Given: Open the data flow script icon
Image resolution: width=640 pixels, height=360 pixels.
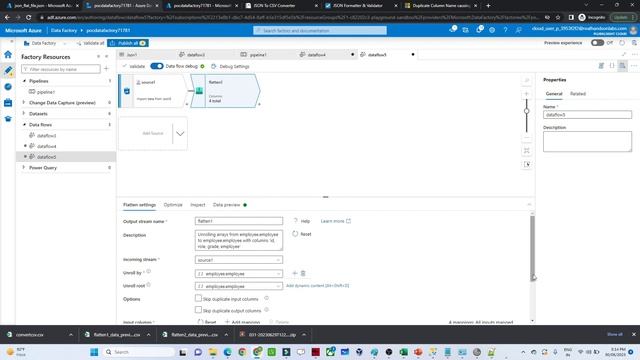Looking at the screenshot, I should (x=601, y=66).
